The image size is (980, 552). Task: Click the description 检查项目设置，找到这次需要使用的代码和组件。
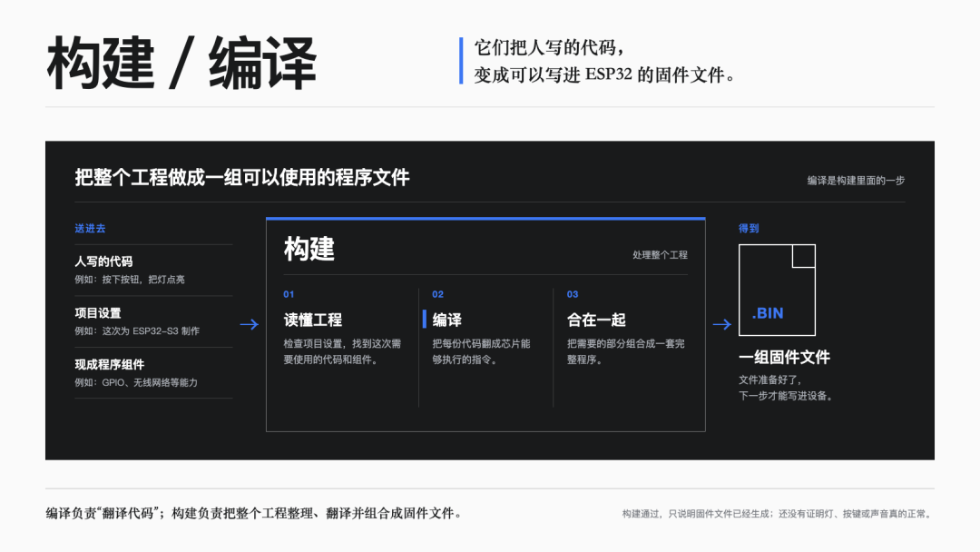(342, 351)
